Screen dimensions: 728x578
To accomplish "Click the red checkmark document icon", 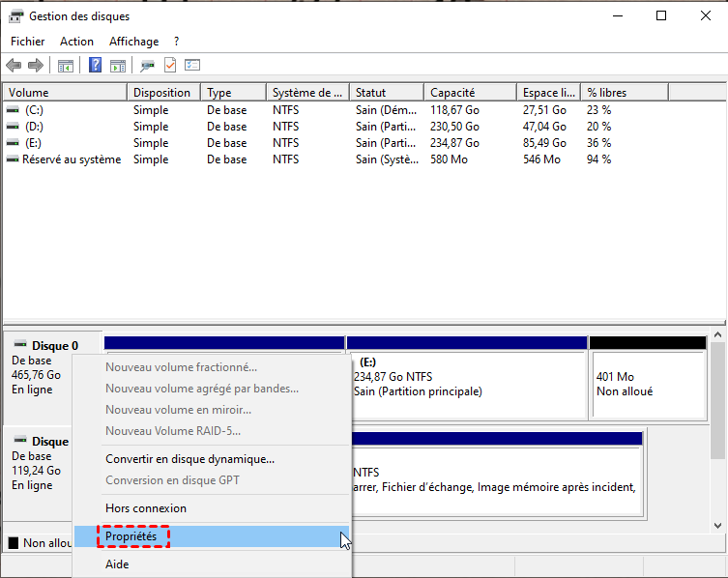I will pyautogui.click(x=170, y=65).
